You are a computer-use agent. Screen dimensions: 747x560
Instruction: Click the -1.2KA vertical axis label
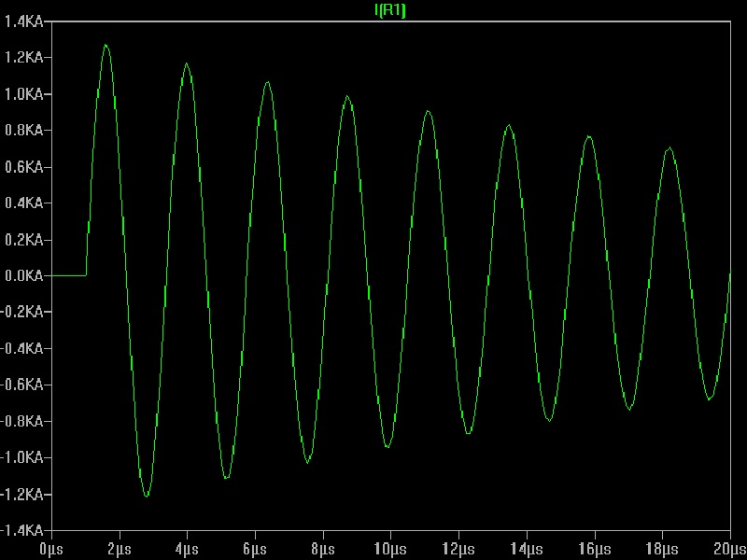pos(22,494)
